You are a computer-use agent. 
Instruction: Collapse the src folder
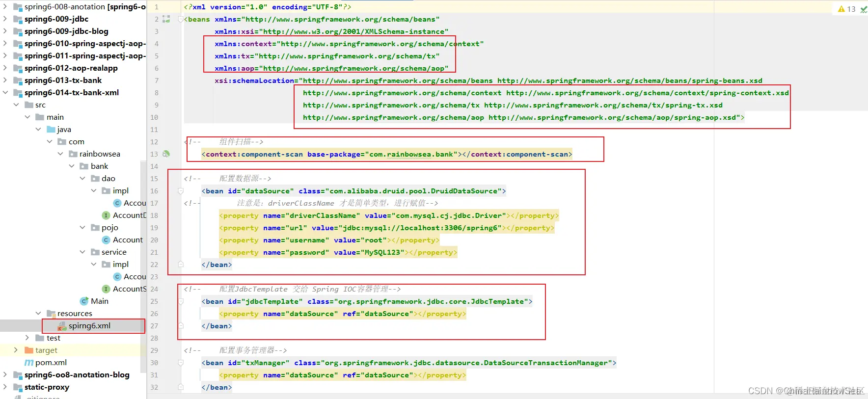tap(16, 105)
